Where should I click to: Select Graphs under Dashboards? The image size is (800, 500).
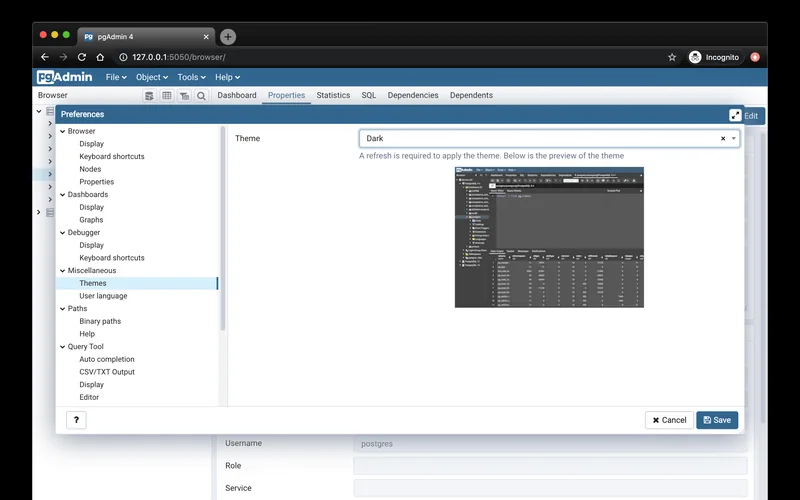click(x=91, y=220)
